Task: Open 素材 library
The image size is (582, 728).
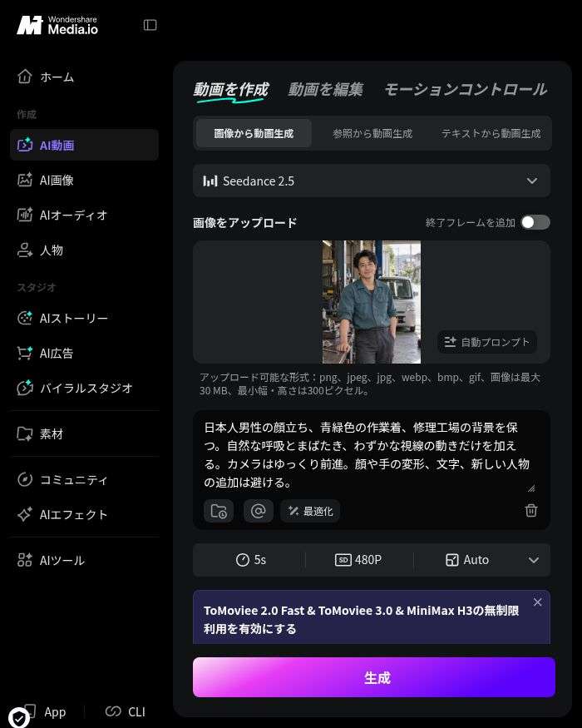Action: tap(84, 433)
